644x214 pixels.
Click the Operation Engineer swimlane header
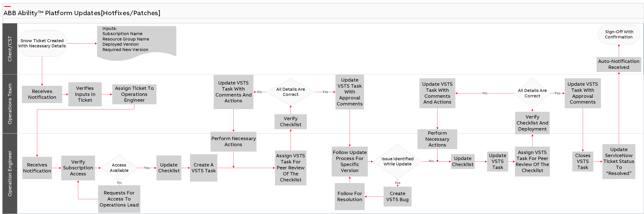(x=10, y=174)
